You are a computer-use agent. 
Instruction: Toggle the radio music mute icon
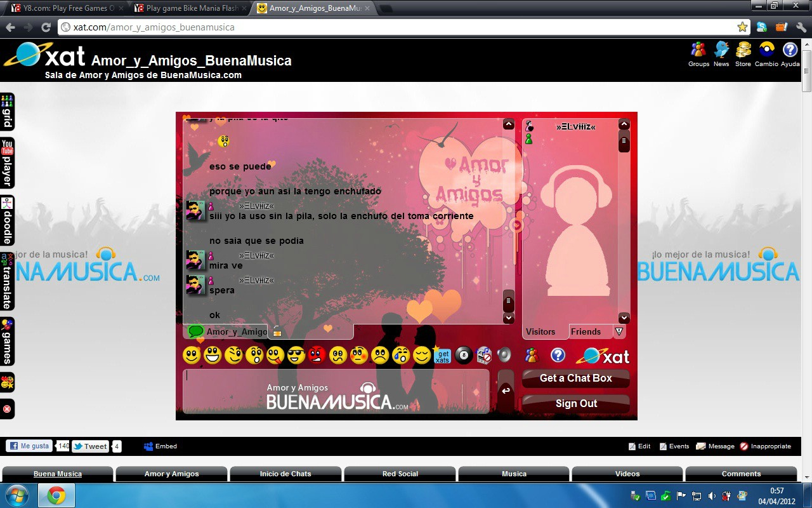(484, 355)
